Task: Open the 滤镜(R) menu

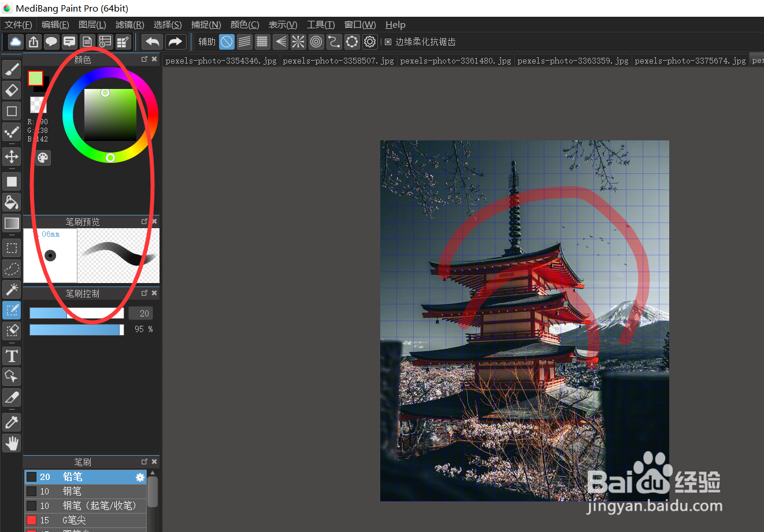Action: click(x=130, y=25)
